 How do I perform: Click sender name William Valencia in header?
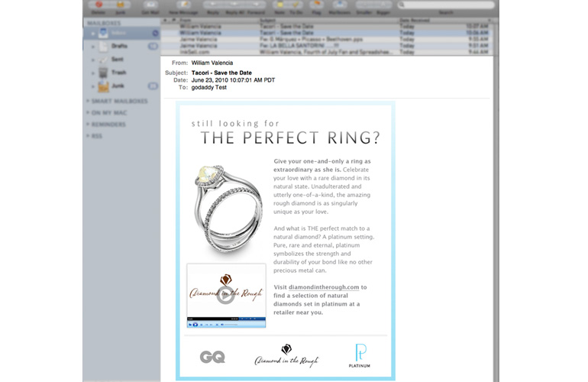pyautogui.click(x=212, y=63)
